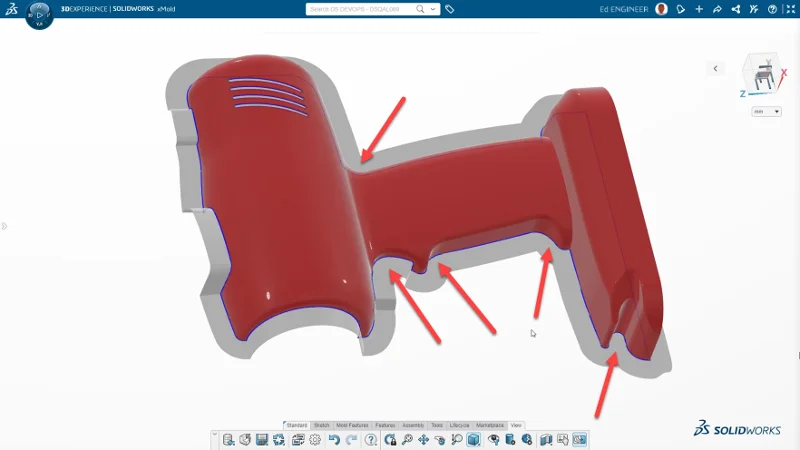Toggle the highlighted last action bar icon
This screenshot has height=450, width=800.
click(580, 440)
